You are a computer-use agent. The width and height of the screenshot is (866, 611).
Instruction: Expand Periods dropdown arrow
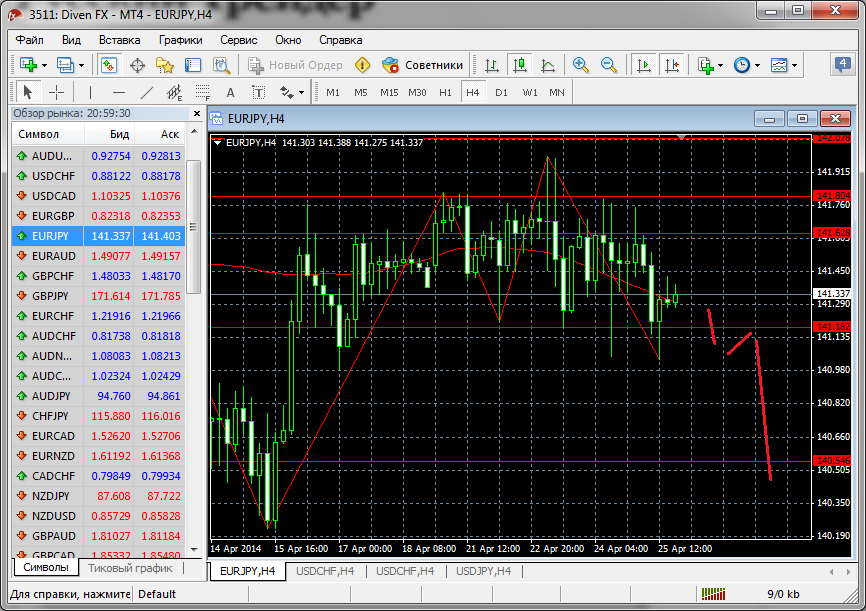point(757,66)
